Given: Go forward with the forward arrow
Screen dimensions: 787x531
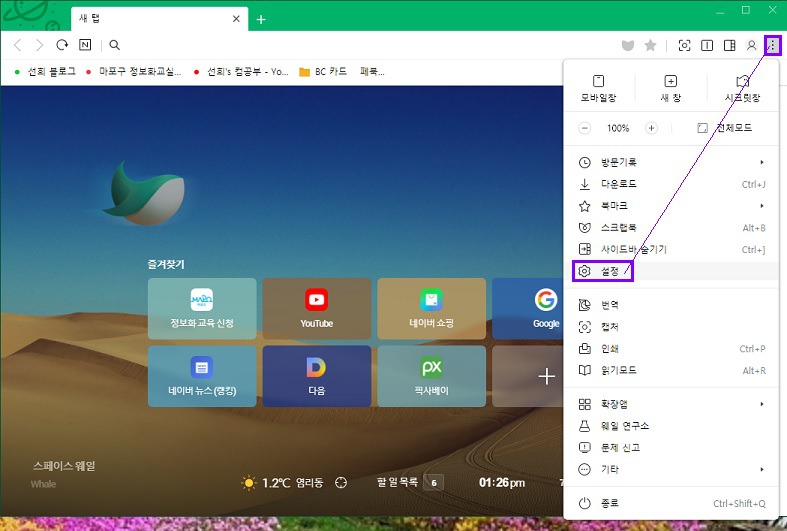Looking at the screenshot, I should [x=39, y=45].
